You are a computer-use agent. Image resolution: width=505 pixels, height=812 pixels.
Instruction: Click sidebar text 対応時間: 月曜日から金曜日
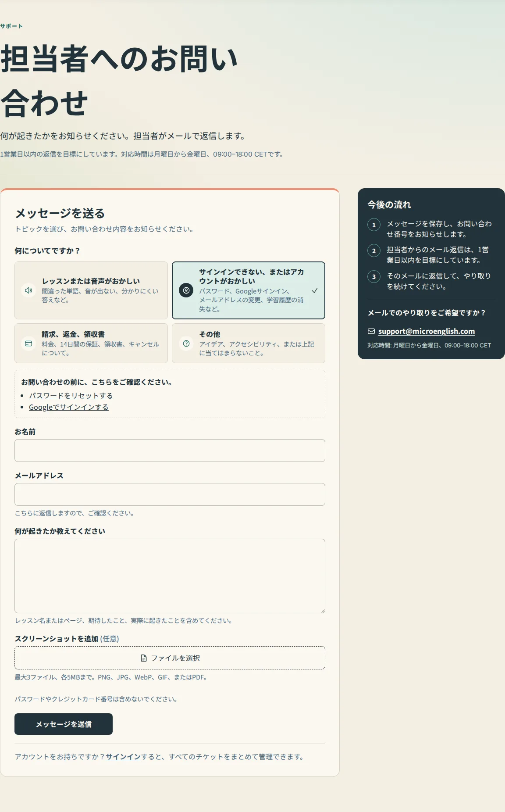click(429, 346)
